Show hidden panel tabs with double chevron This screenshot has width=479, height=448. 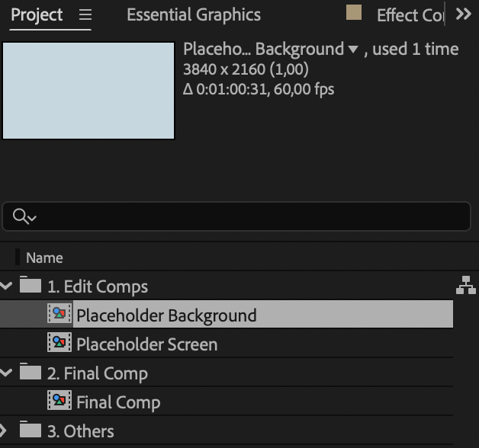click(x=463, y=14)
